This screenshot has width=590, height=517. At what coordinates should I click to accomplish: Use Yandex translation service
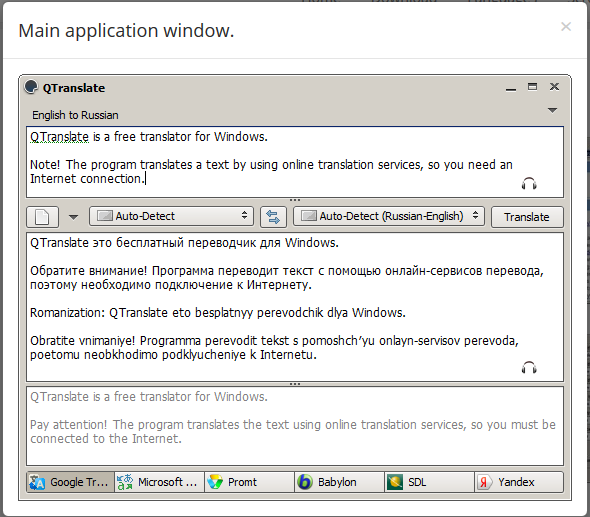[x=519, y=482]
